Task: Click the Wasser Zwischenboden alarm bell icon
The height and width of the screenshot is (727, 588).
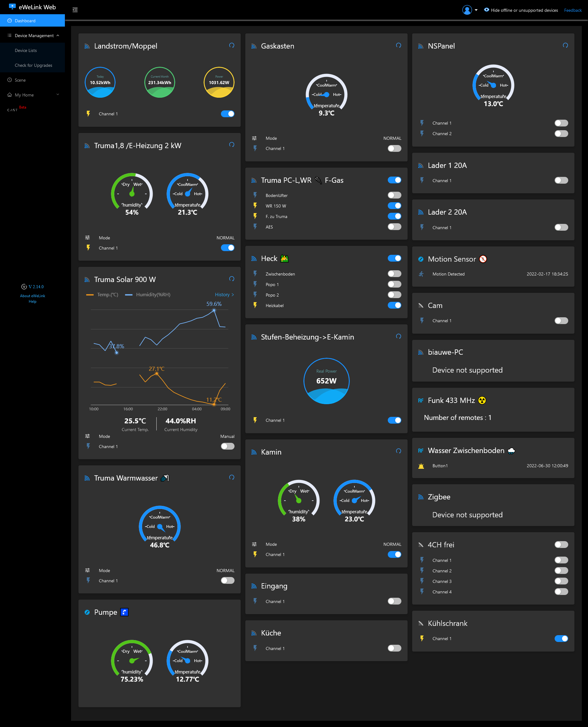Action: tap(421, 466)
